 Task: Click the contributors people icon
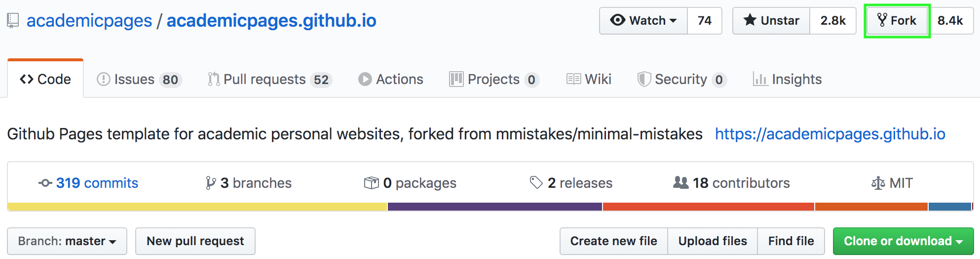coord(680,183)
